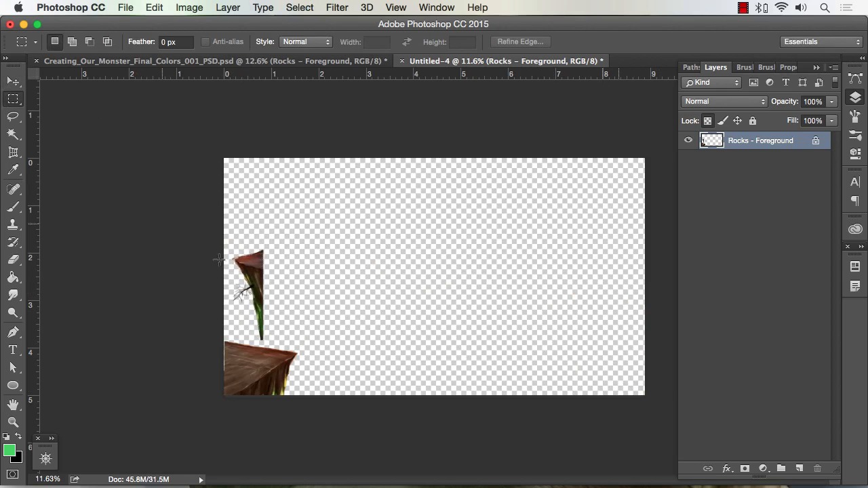
Task: Create a new layer group
Action: (781, 468)
